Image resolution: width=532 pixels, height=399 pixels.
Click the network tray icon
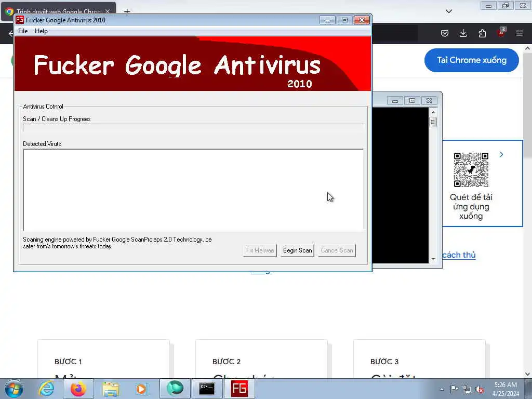pyautogui.click(x=467, y=389)
